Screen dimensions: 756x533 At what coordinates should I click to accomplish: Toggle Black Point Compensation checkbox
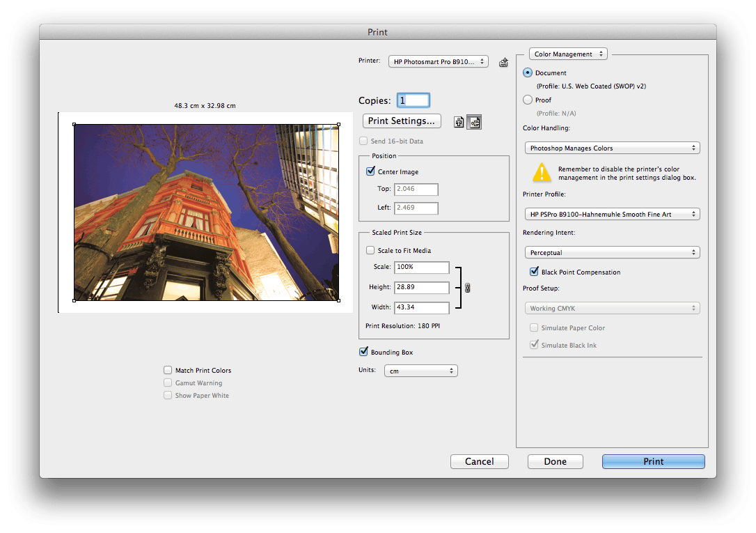(534, 272)
